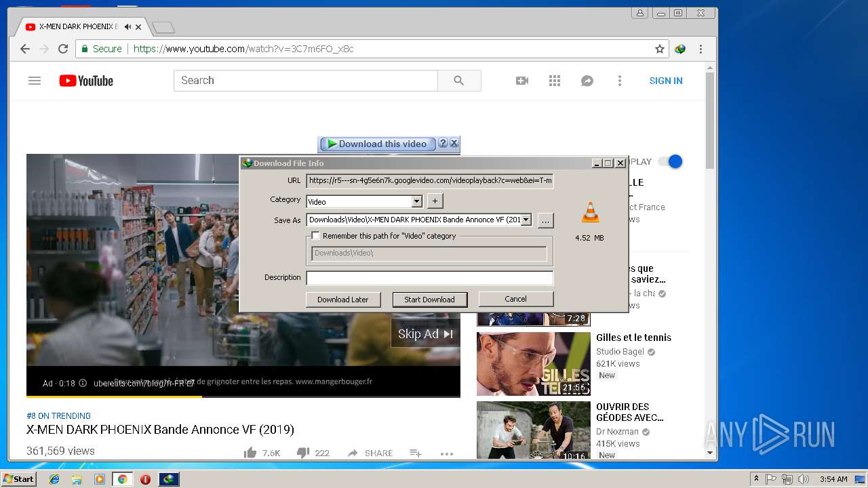Click the VLC cone file type icon
The height and width of the screenshot is (488, 868).
590,213
